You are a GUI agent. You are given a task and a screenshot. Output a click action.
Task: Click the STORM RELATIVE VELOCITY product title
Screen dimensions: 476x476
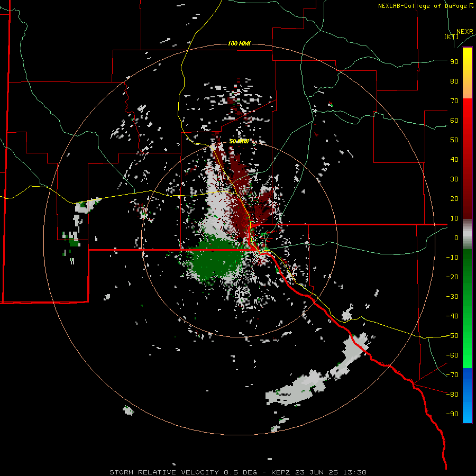point(164,472)
